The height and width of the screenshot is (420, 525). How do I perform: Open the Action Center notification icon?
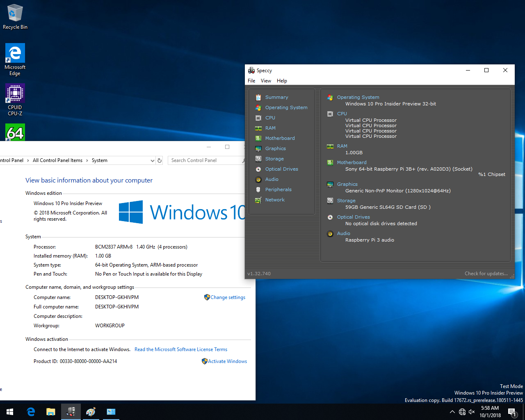tap(511, 412)
